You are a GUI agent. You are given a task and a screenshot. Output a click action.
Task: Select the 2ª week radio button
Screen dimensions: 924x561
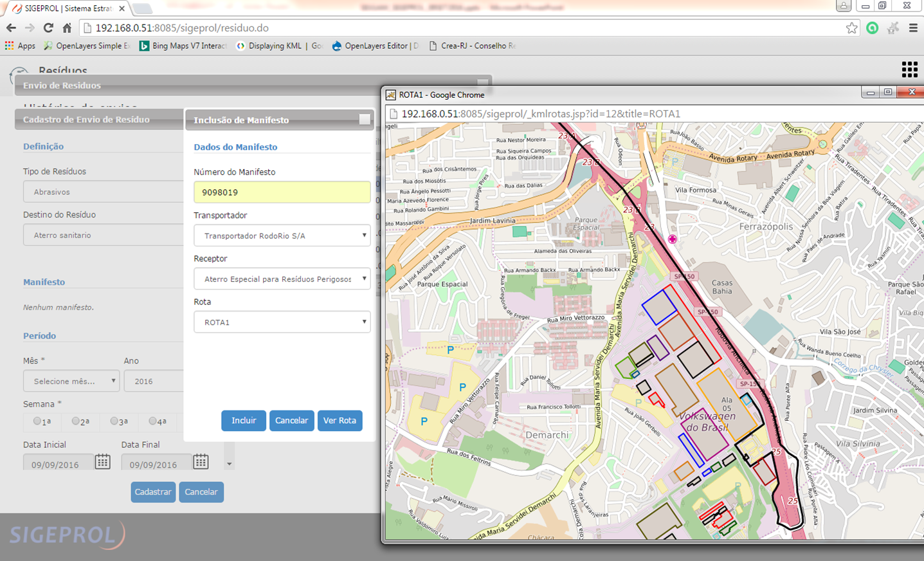[76, 421]
